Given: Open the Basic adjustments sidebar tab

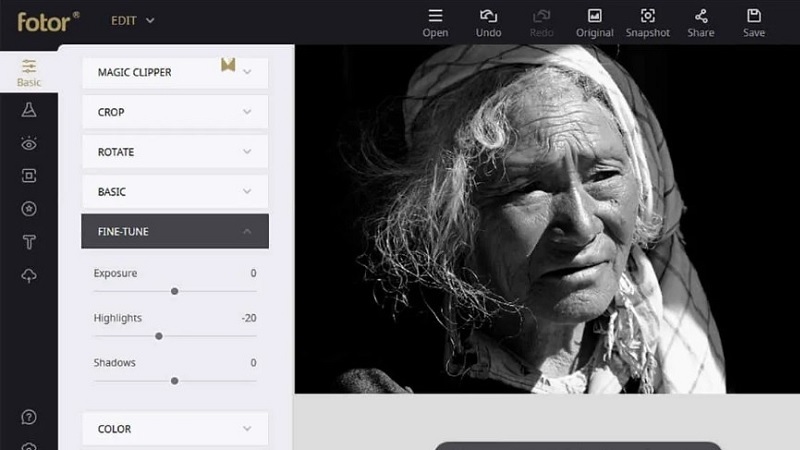Looking at the screenshot, I should (x=29, y=73).
